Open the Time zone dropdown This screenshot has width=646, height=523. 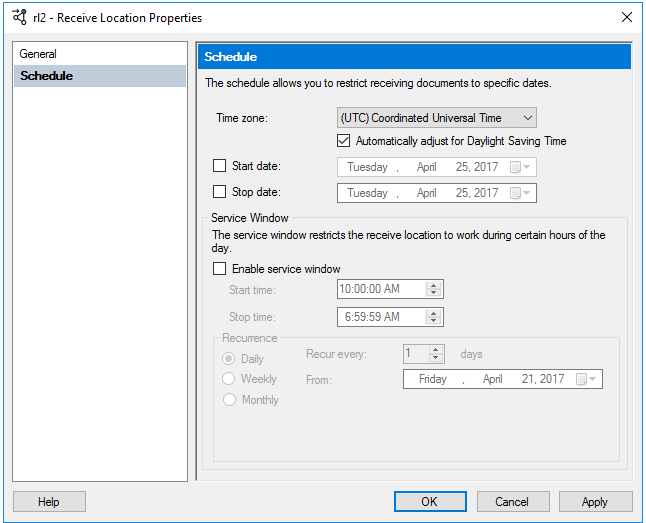(437, 118)
